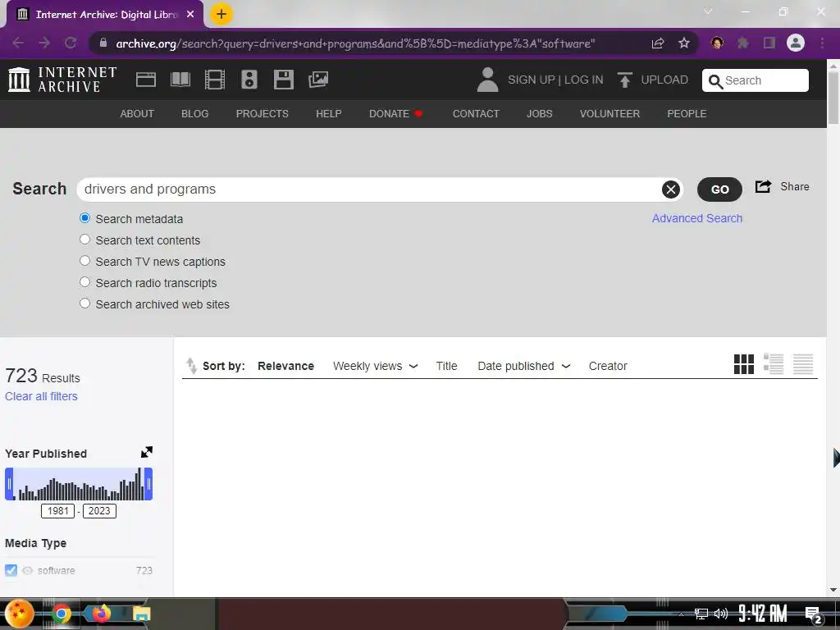840x630 pixels.
Task: Open the Images media icon
Action: click(x=318, y=80)
